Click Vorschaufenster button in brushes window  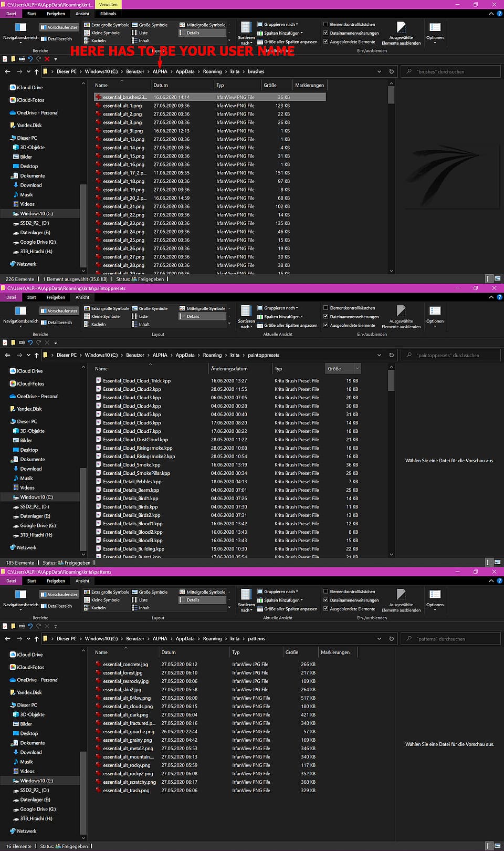(59, 27)
